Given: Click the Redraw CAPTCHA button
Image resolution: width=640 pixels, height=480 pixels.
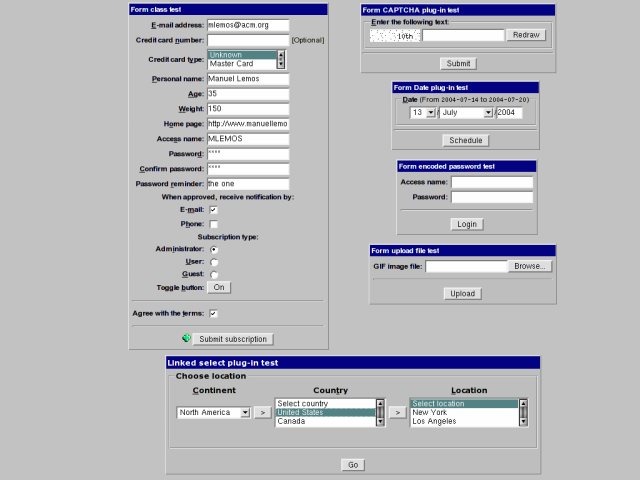Looking at the screenshot, I should (527, 35).
